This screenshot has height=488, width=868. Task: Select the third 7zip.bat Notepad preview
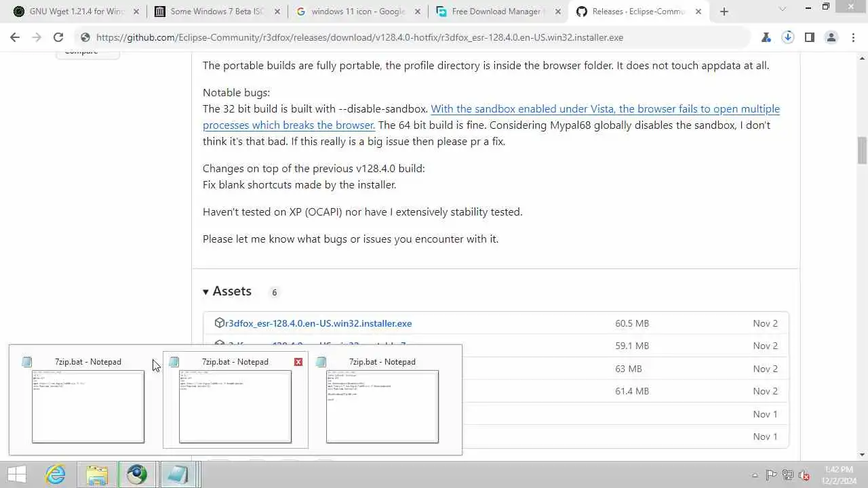tap(382, 400)
